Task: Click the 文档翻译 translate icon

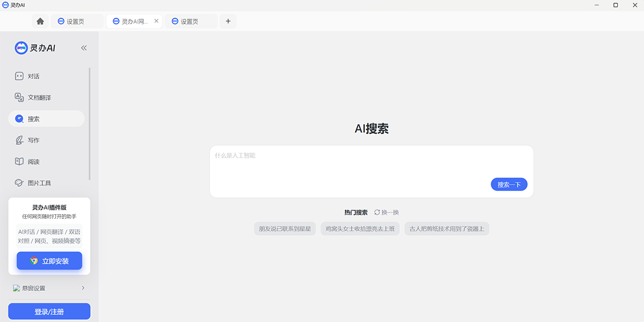Action: pos(19,98)
